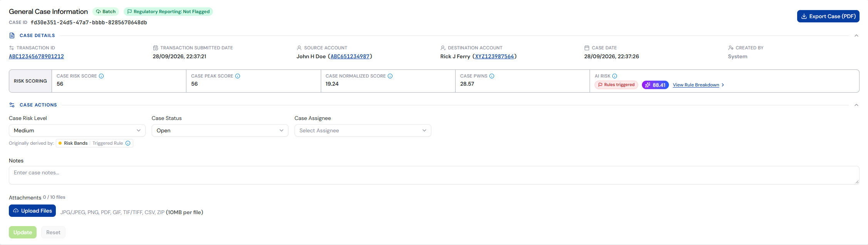This screenshot has height=245, width=868.
Task: Click the Case Details document icon
Action: (12, 35)
